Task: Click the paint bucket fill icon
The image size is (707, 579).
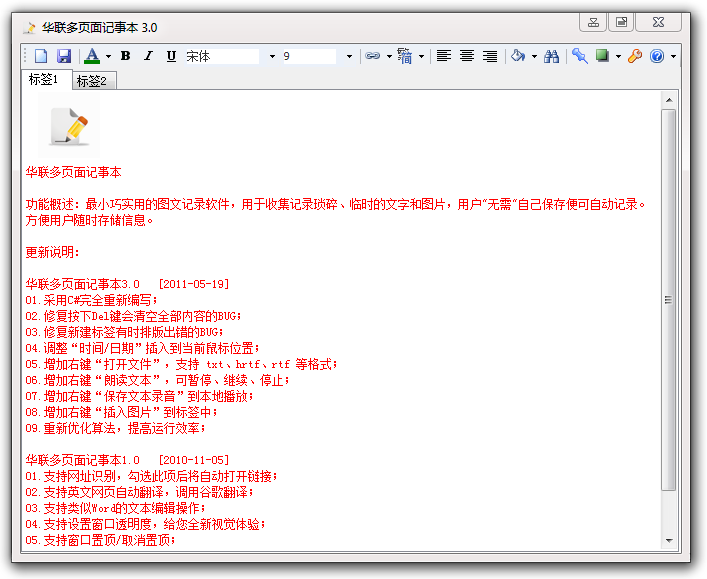Action: click(x=518, y=56)
